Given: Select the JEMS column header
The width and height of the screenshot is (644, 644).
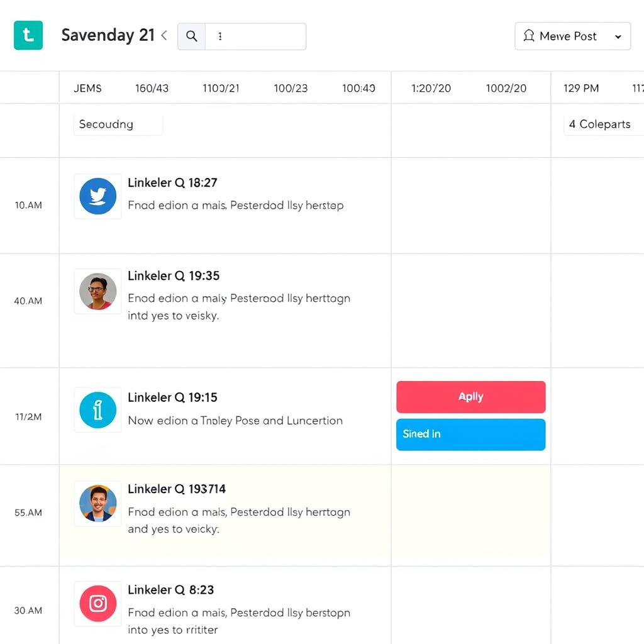Looking at the screenshot, I should coord(87,88).
